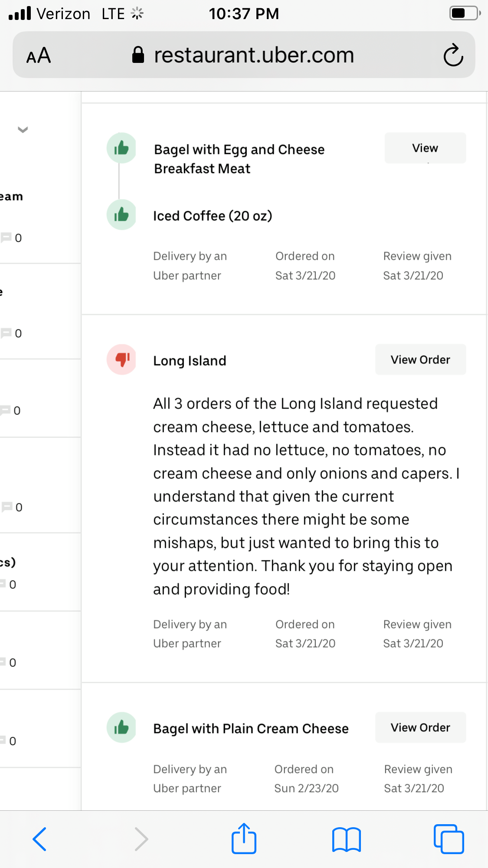Tap the thumbs-up next to Iced Coffee

pos(121,215)
